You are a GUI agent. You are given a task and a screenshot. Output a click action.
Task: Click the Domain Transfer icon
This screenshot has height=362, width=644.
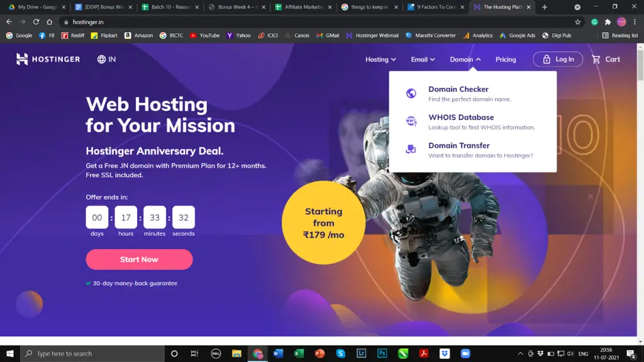click(x=411, y=149)
